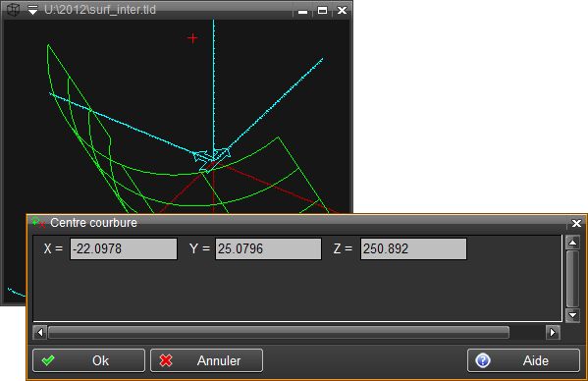
Task: Select the X coordinate field
Action: pyautogui.click(x=124, y=248)
